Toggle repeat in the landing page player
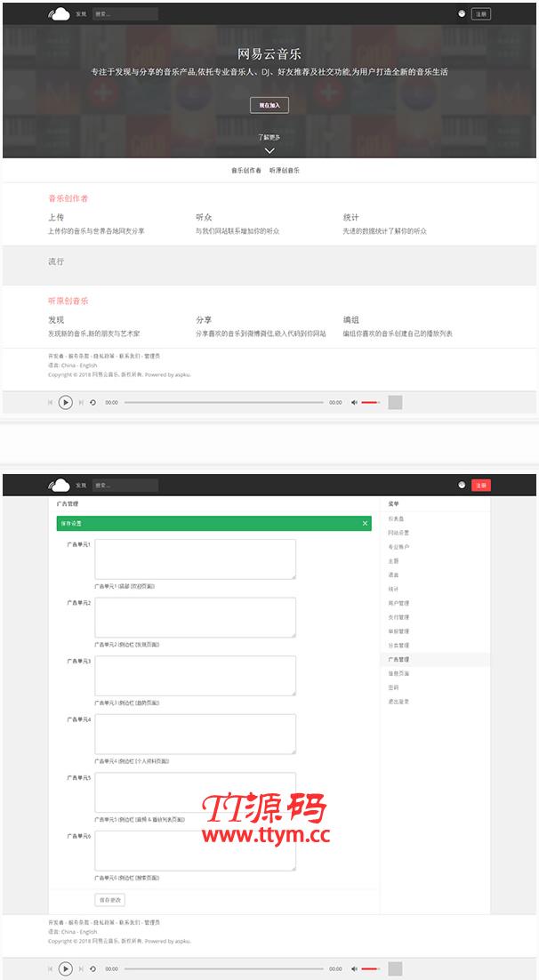The width and height of the screenshot is (539, 980). pos(93,403)
